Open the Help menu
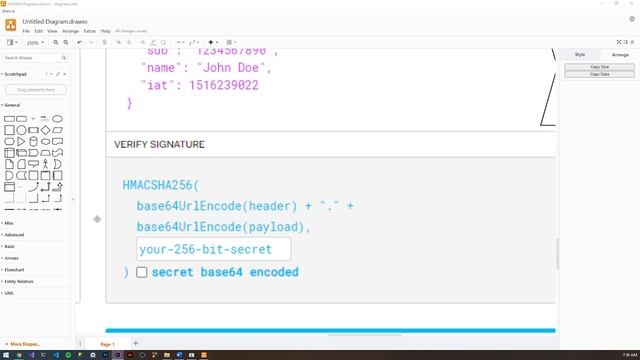 (106, 31)
